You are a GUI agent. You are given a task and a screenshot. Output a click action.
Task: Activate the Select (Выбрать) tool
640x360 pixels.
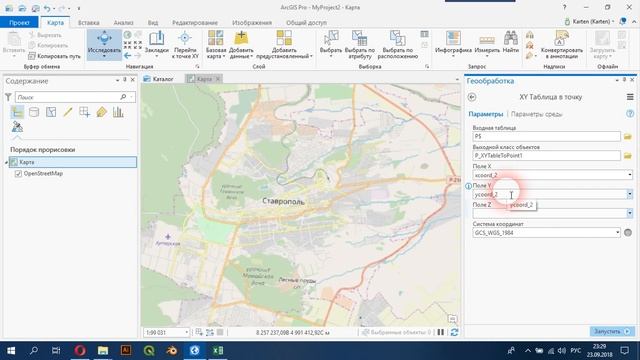[331, 43]
